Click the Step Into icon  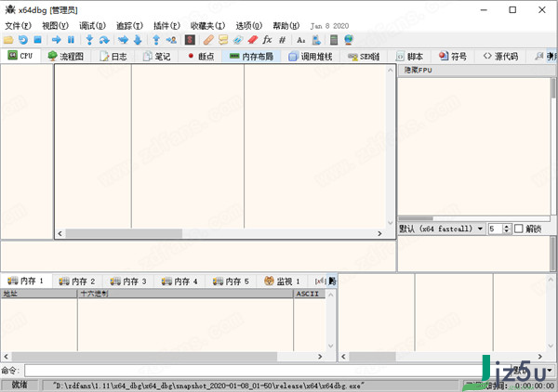[89, 40]
